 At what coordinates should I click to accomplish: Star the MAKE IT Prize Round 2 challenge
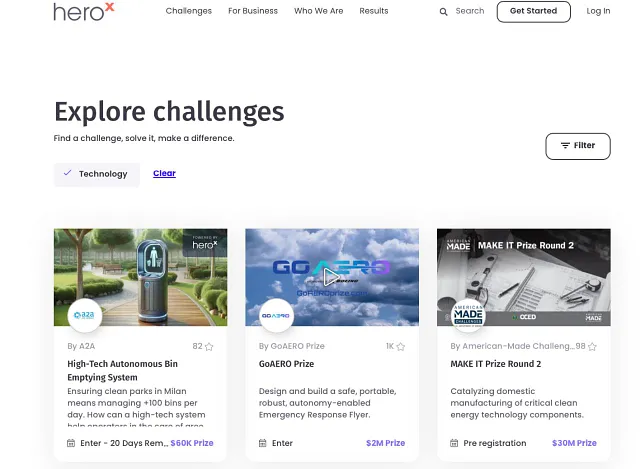(592, 347)
